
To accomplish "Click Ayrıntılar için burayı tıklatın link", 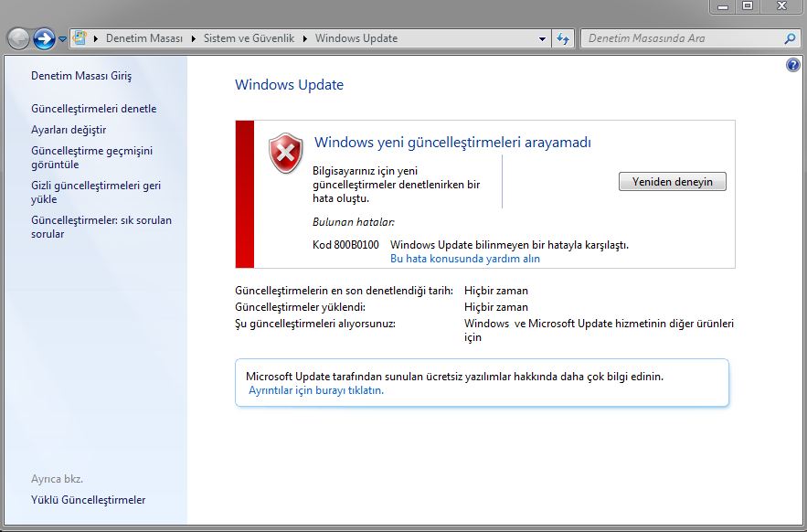I will point(316,390).
